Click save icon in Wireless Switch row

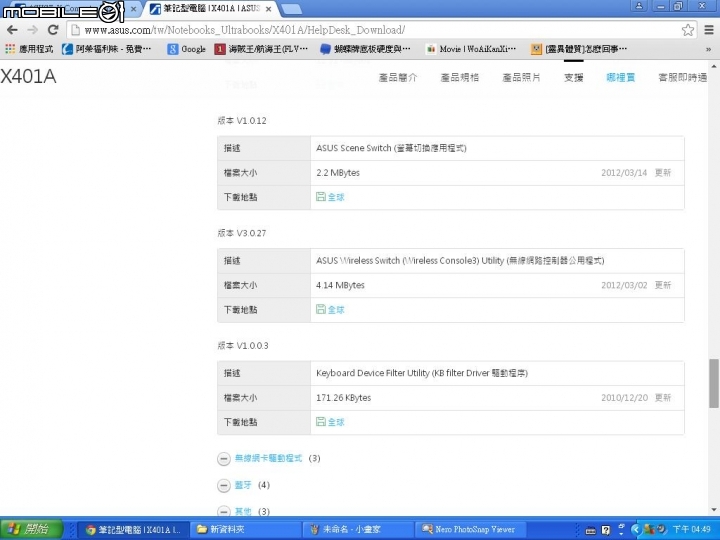point(321,309)
